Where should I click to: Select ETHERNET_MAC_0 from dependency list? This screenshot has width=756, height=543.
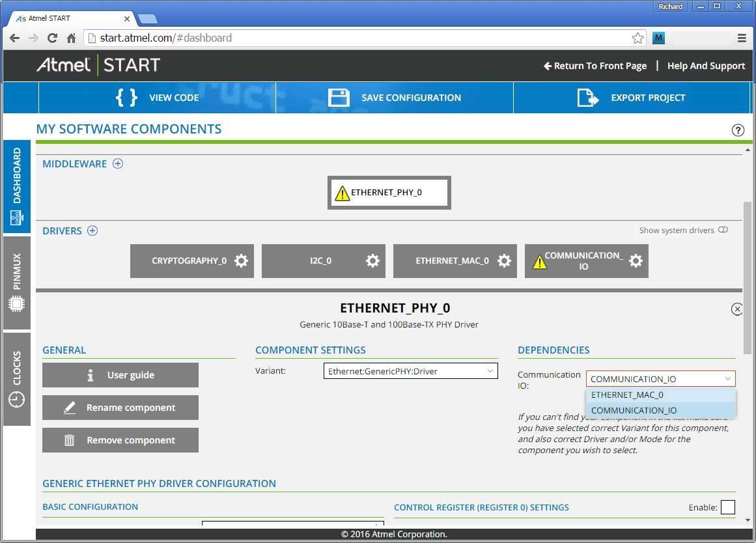coord(660,395)
